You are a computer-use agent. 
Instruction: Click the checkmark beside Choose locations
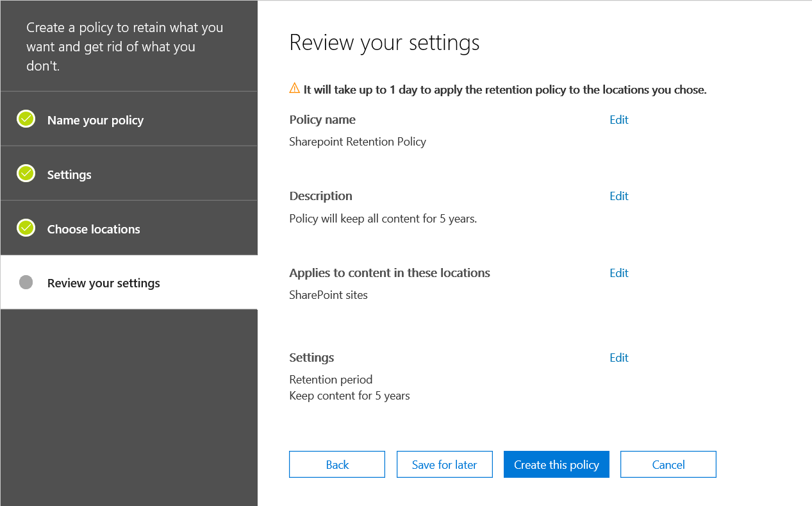(26, 228)
